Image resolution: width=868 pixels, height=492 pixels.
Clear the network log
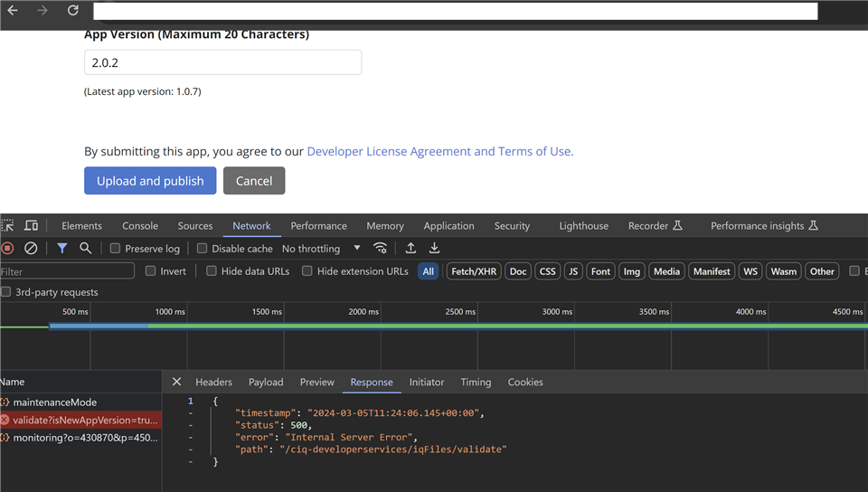pos(31,248)
